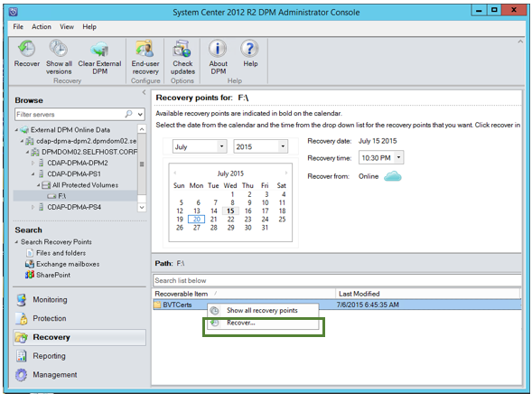
Task: Click the Monitoring navigation icon
Action: click(22, 300)
